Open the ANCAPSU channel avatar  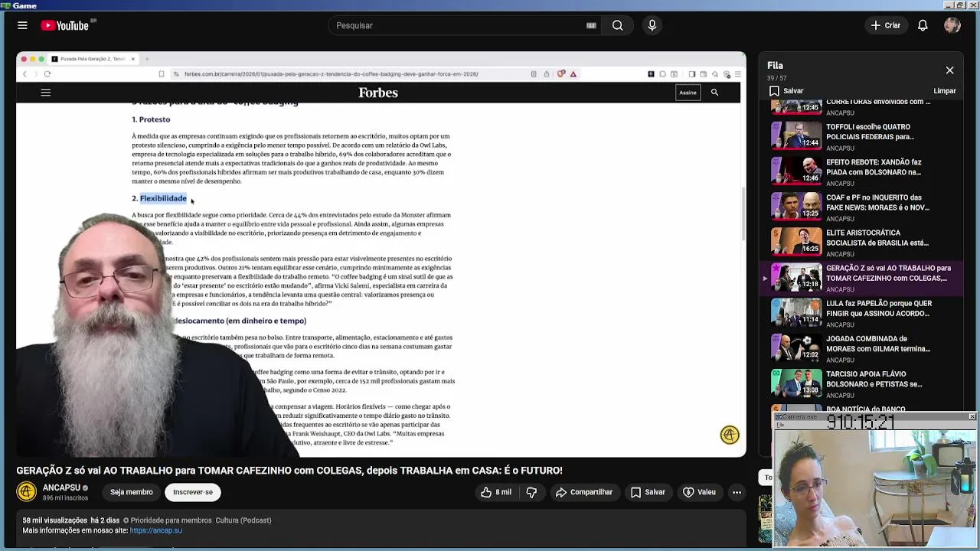point(27,492)
